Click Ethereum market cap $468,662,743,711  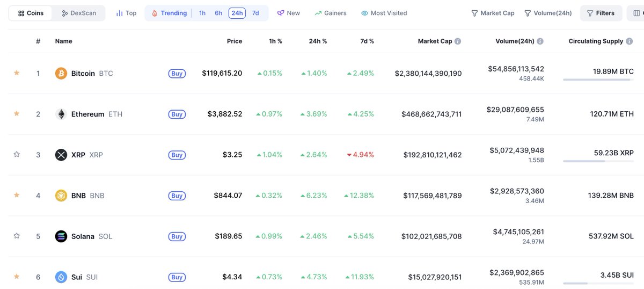click(x=431, y=114)
